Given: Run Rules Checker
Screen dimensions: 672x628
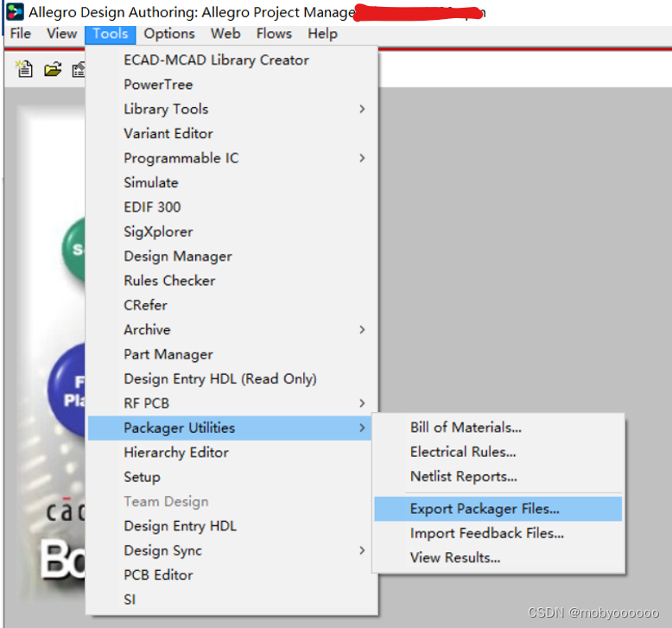Looking at the screenshot, I should [231, 281].
